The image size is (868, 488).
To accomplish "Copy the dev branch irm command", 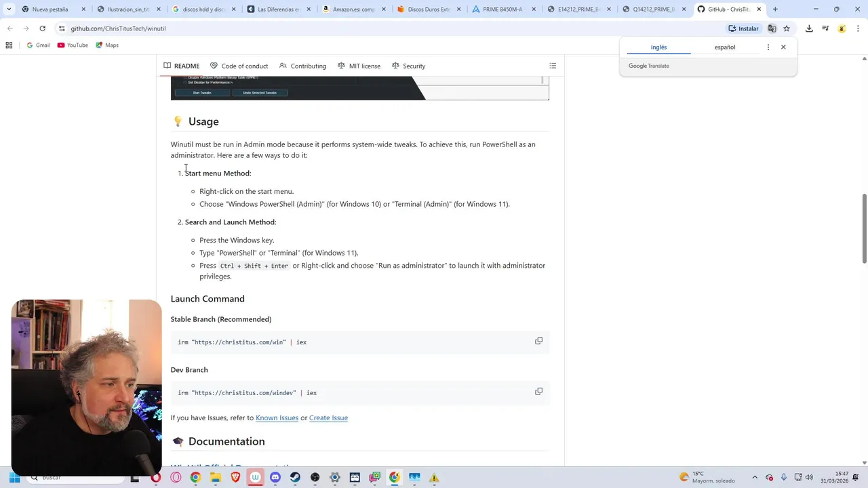I will pyautogui.click(x=538, y=392).
